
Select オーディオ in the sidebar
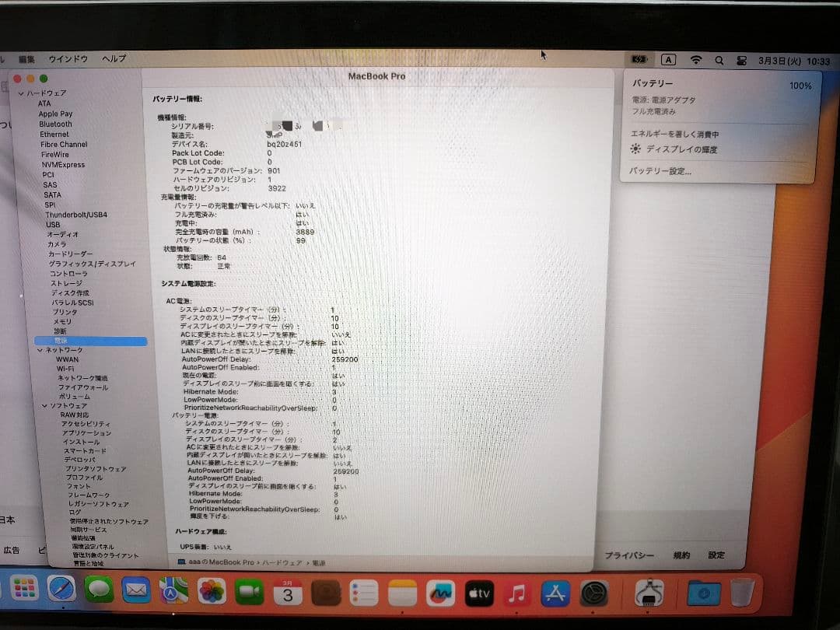point(63,234)
